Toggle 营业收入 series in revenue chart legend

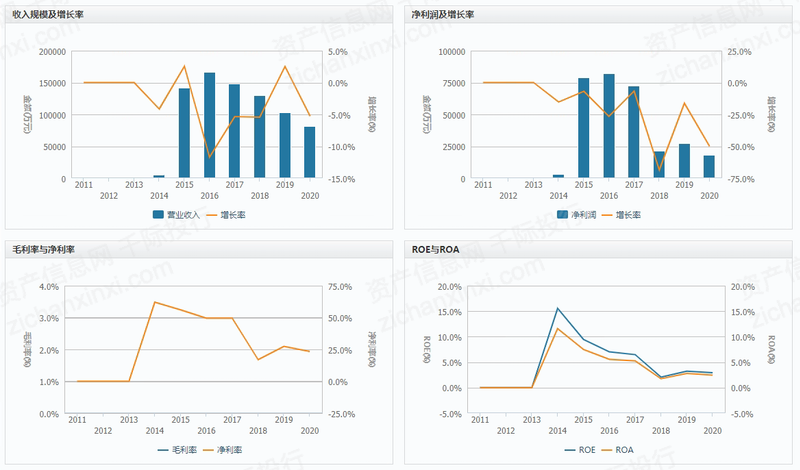177,215
